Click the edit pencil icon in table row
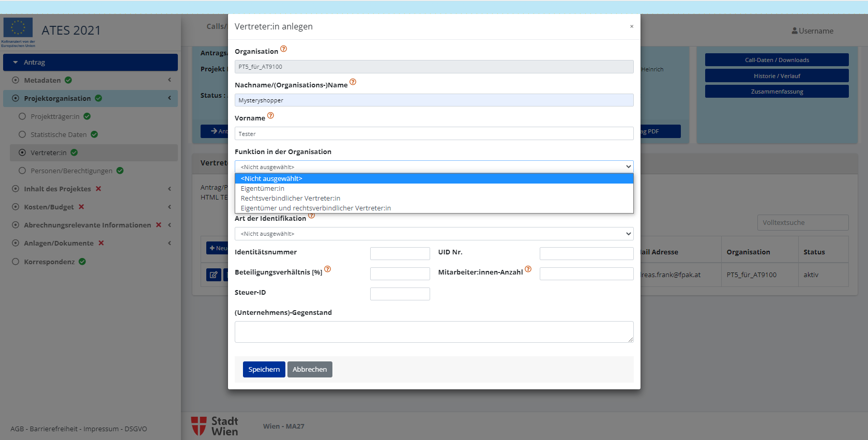Screen dimensions: 868x440 click(214, 275)
